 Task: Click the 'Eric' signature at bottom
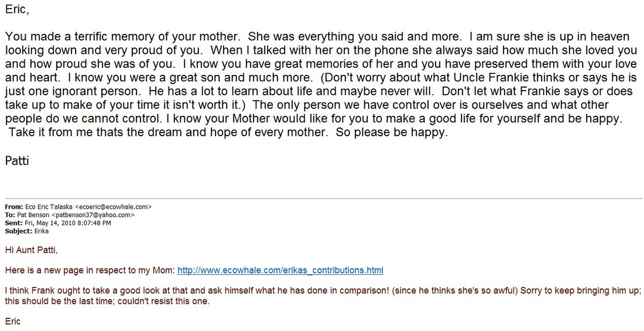coord(13,321)
